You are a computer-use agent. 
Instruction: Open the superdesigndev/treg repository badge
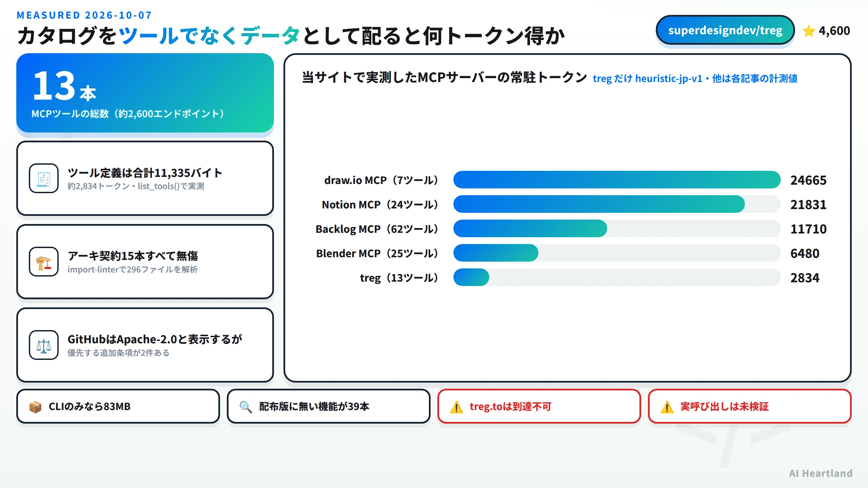(725, 30)
